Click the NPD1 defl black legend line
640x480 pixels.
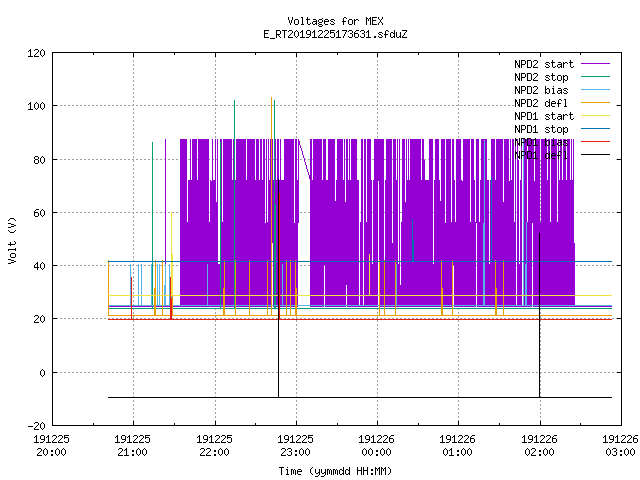click(x=595, y=155)
